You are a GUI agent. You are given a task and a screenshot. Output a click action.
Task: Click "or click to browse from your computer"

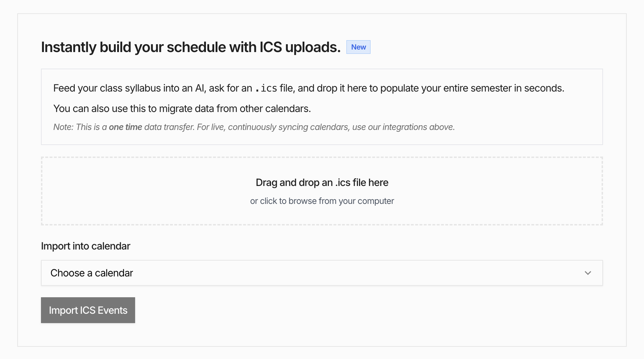[x=322, y=201]
